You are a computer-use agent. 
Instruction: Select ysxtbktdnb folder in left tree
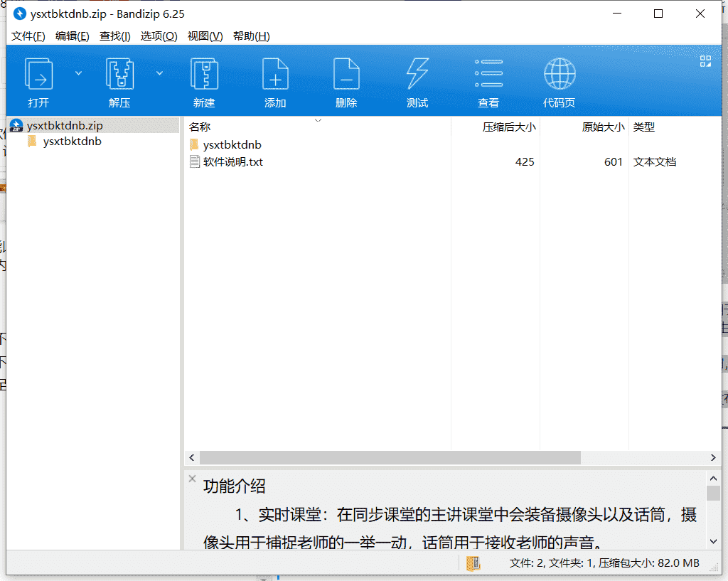coord(72,142)
